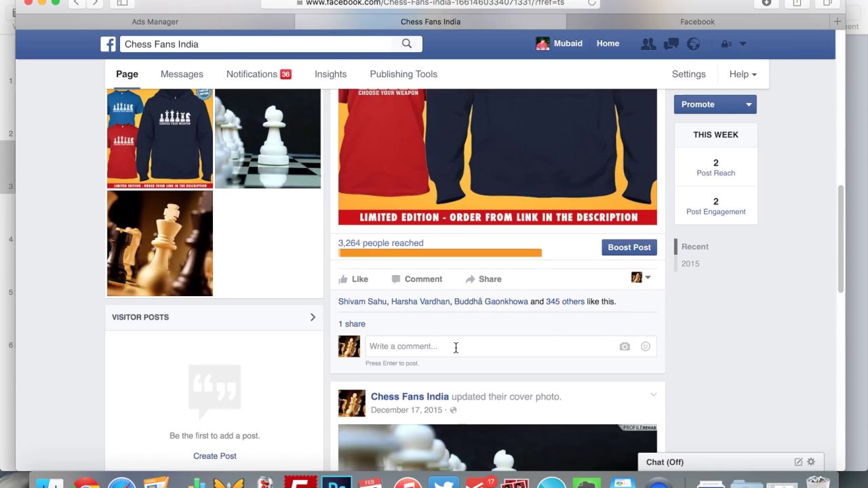Select Recent in the timeline navigation
Viewport: 868px width, 488px height.
[x=695, y=247]
